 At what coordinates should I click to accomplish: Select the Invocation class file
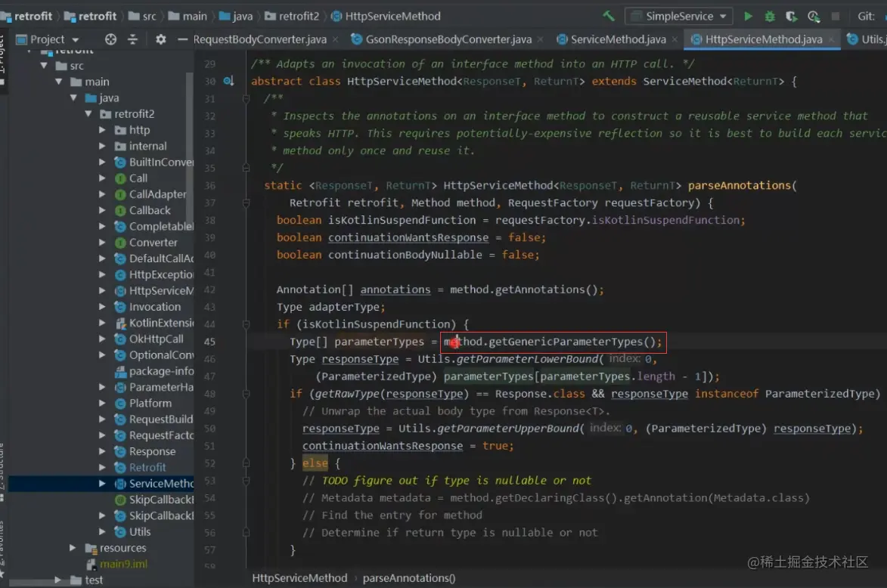tap(154, 306)
